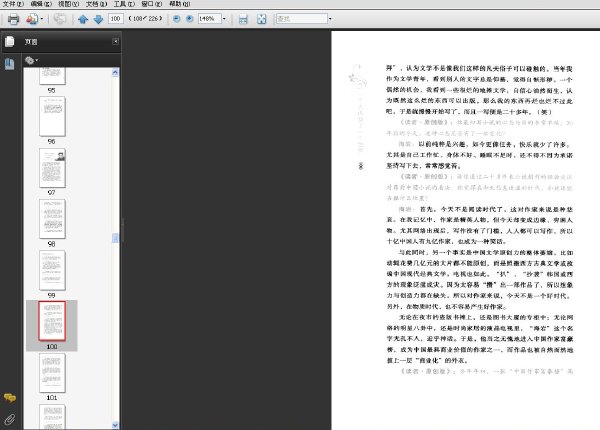Click the zoom out minus button
The width and height of the screenshot is (600, 430).
click(x=176, y=18)
